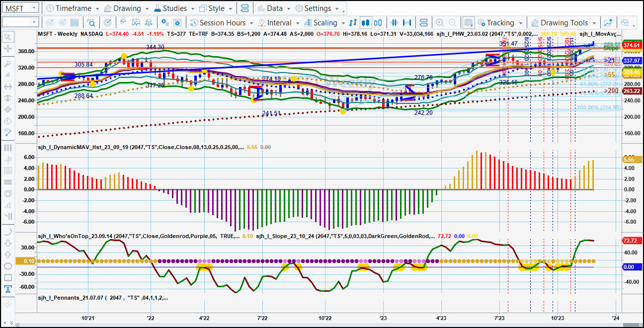644x328 pixels.
Task: Select the rectangle drawing tool
Action: coord(7,277)
